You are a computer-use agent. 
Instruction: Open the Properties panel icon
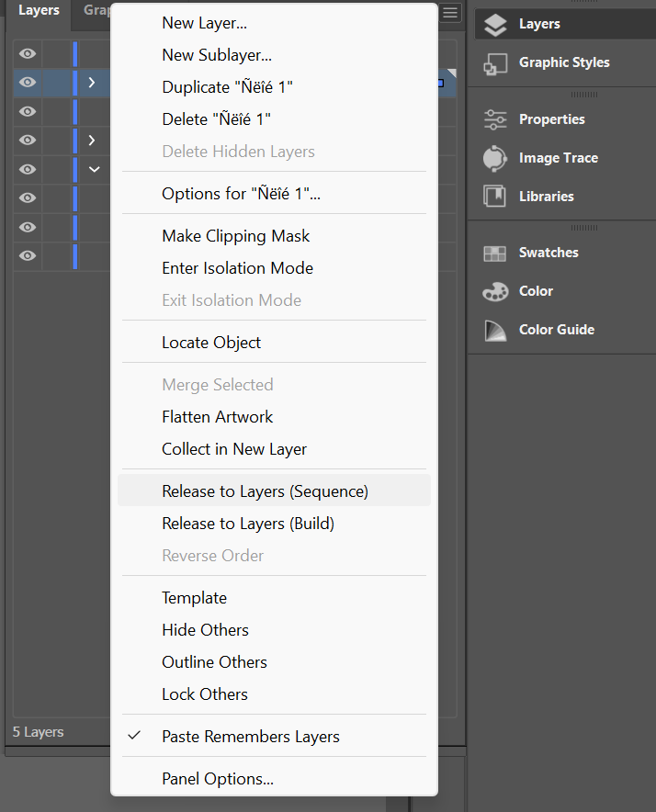pyautogui.click(x=495, y=119)
